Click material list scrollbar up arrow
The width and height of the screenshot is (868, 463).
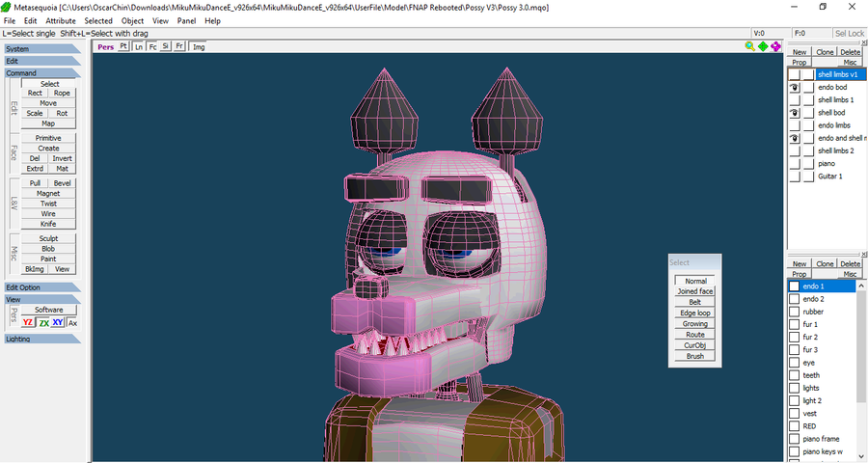pos(861,286)
